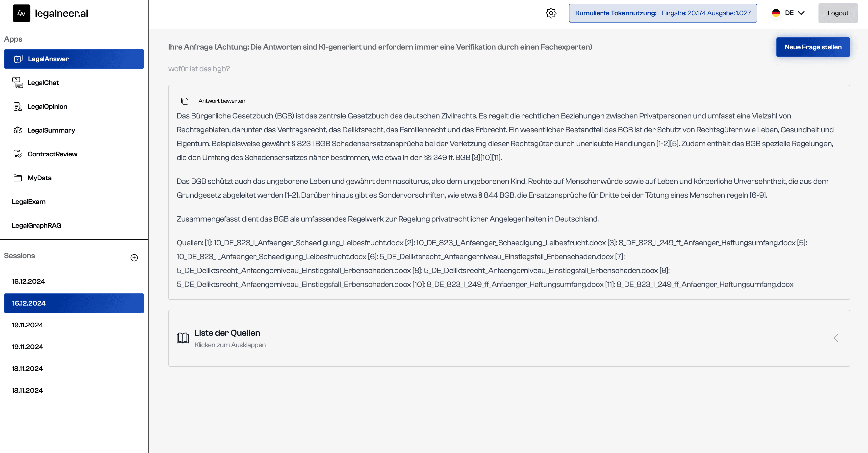
Task: Click the Logout button
Action: [x=838, y=13]
